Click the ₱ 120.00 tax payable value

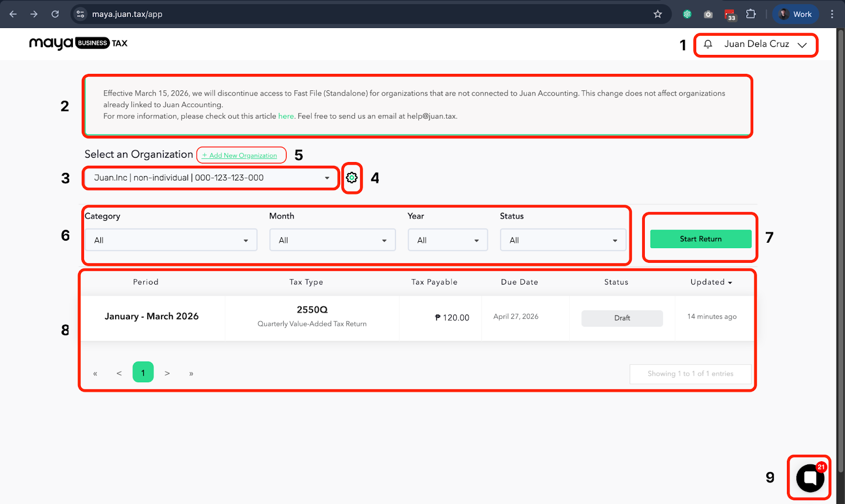[x=452, y=318]
